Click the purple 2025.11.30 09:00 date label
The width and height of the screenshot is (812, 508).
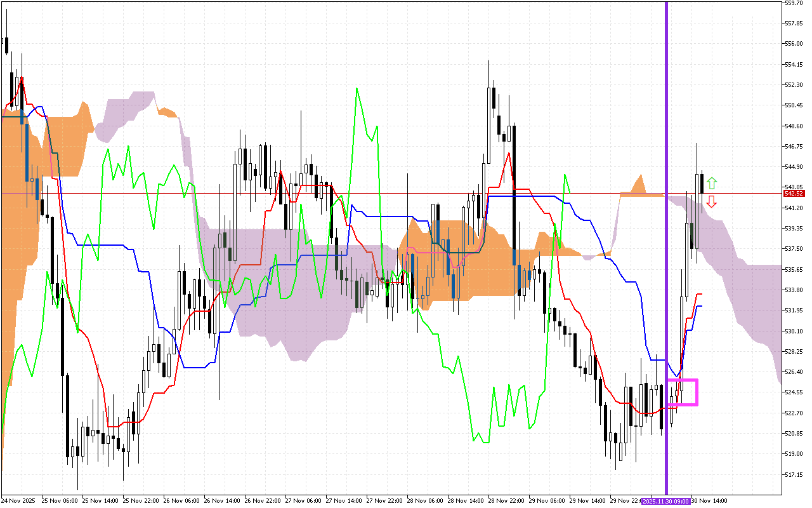[665, 501]
